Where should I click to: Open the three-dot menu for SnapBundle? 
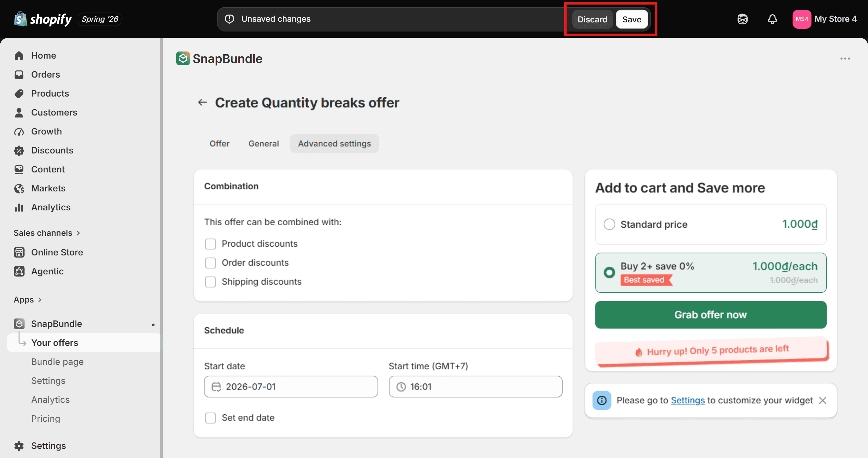pyautogui.click(x=845, y=59)
